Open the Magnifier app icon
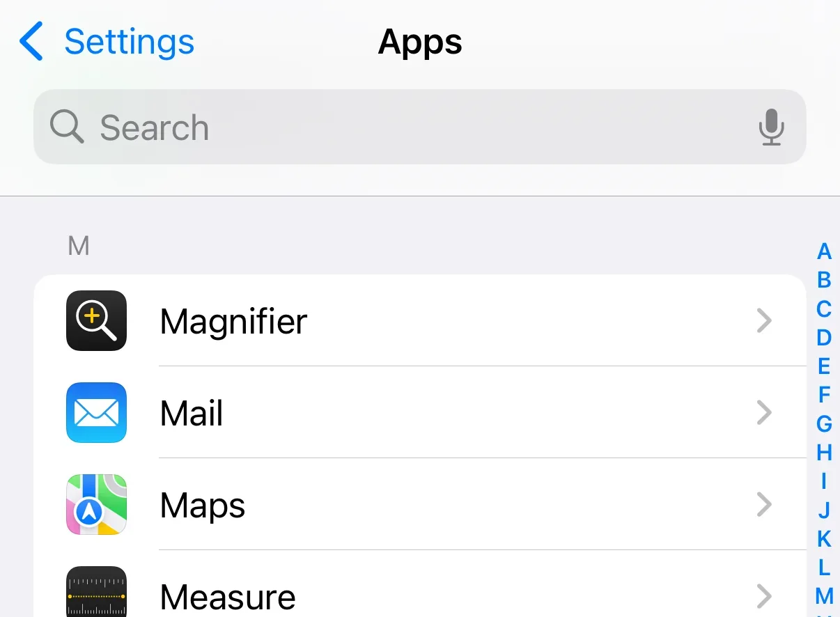This screenshot has height=617, width=840. click(96, 321)
